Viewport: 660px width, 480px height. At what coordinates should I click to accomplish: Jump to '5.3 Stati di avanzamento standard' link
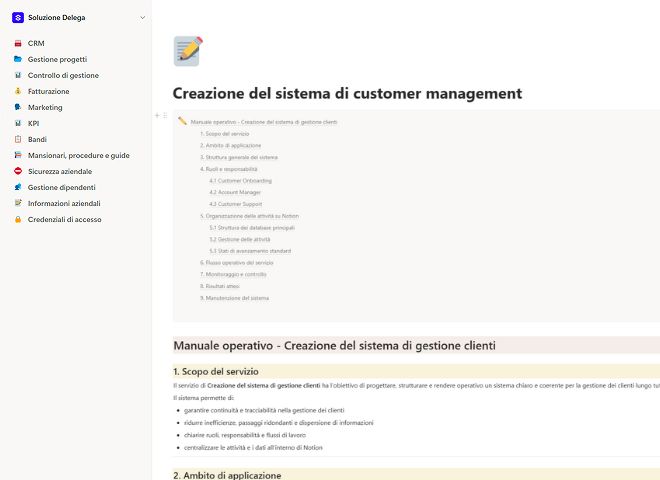[x=250, y=251]
